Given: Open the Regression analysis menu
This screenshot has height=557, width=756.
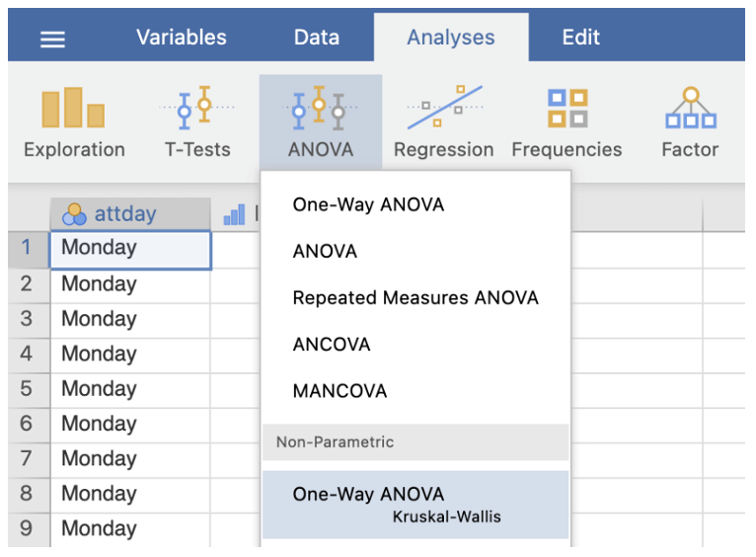Looking at the screenshot, I should (443, 122).
